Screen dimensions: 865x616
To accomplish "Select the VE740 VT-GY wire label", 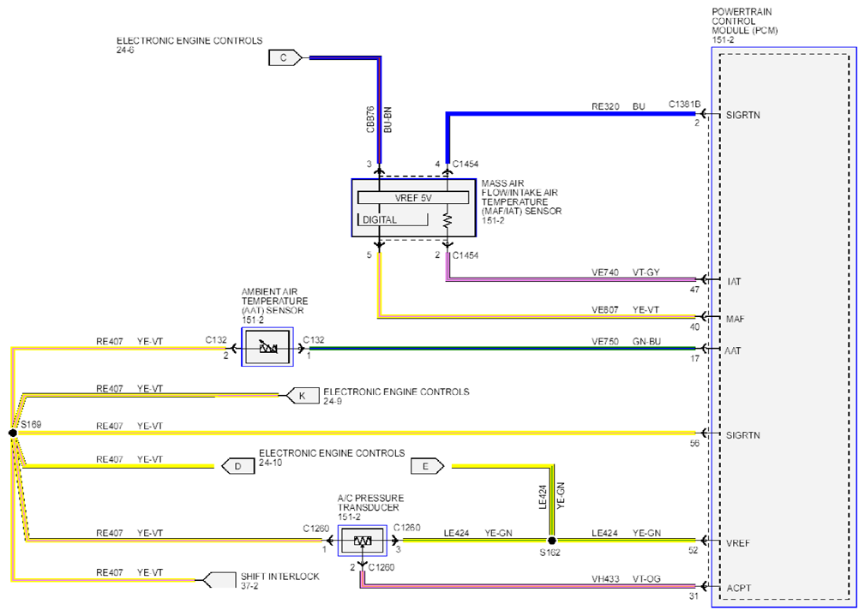I will (x=625, y=272).
